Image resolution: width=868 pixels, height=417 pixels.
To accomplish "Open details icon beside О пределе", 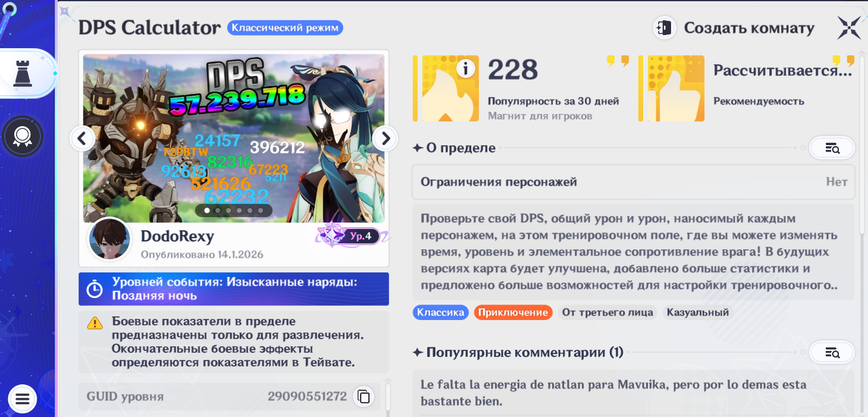I will click(832, 148).
